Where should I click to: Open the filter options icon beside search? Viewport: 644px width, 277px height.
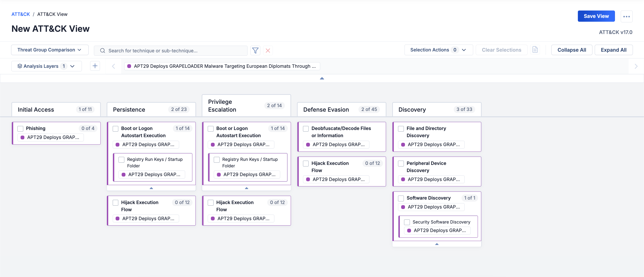click(x=255, y=50)
